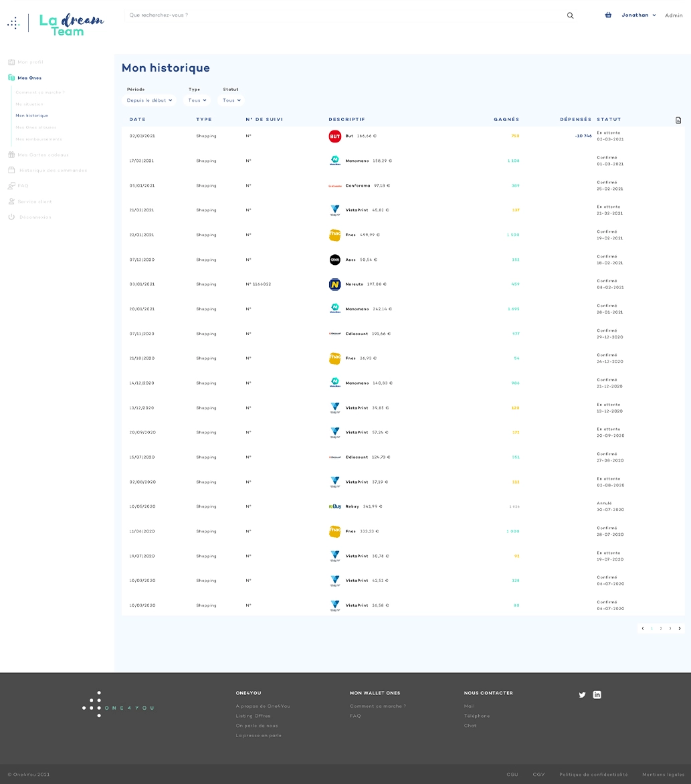This screenshot has width=691, height=784.
Task: Click Fnac logo in 499,99 € row
Action: click(x=335, y=235)
